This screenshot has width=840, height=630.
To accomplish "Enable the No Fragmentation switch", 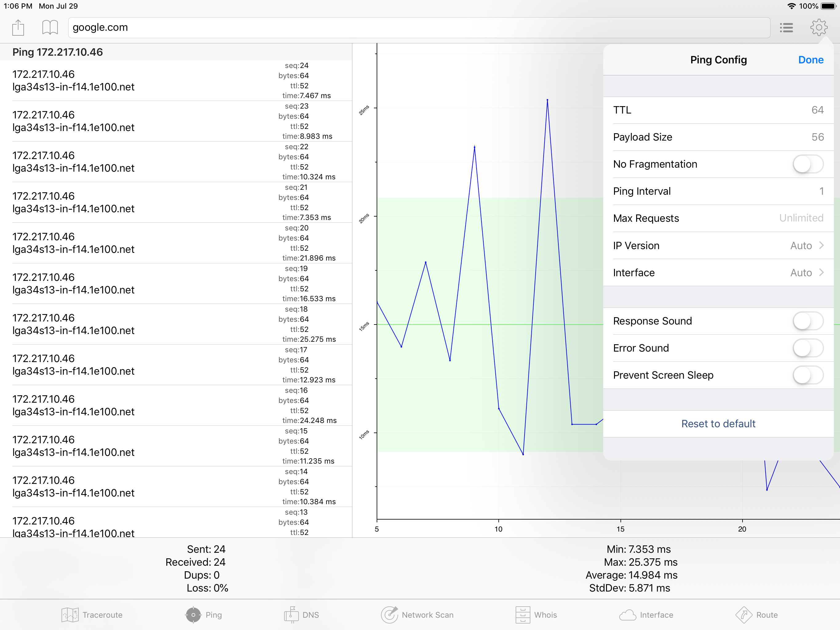I will 808,164.
